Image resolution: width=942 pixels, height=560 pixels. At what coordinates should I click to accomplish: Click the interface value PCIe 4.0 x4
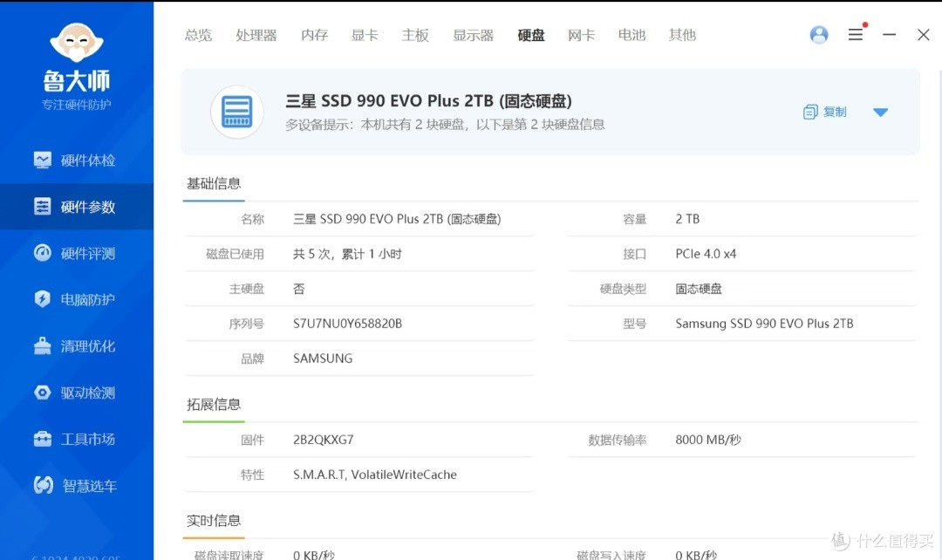click(x=706, y=254)
